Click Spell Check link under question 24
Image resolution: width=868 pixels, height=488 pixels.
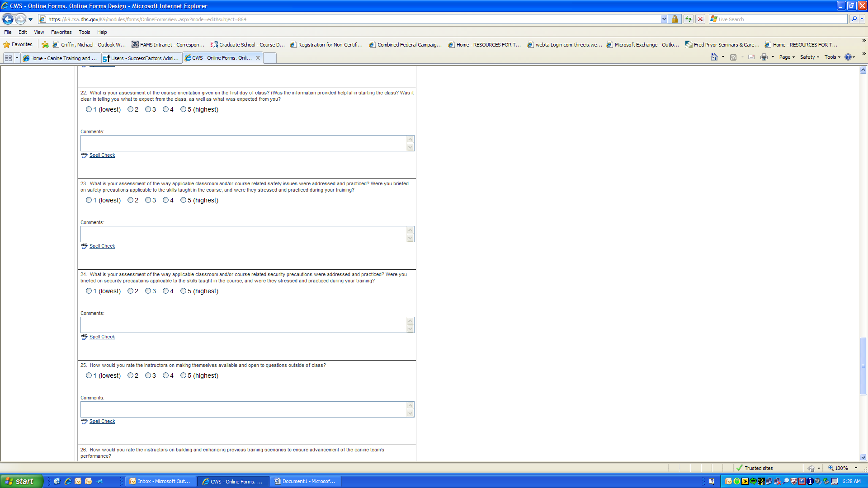[x=102, y=337]
